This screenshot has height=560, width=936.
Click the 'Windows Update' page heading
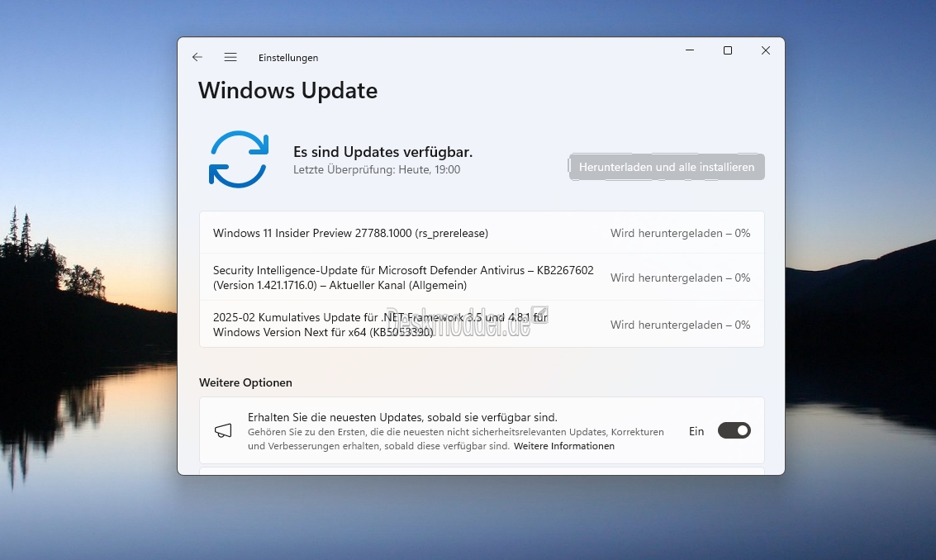click(287, 91)
